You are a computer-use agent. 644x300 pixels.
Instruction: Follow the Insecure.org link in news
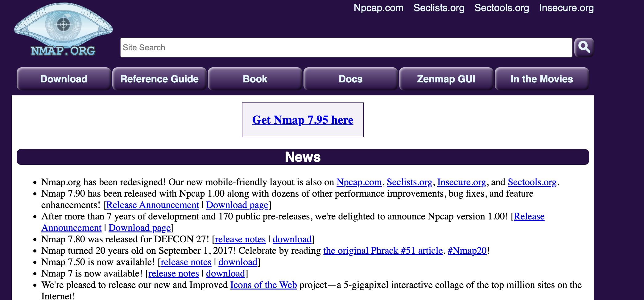pyautogui.click(x=462, y=182)
